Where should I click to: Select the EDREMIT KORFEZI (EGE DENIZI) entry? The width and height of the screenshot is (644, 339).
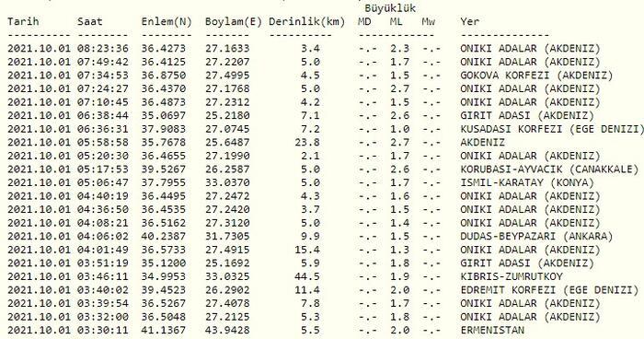click(x=549, y=290)
